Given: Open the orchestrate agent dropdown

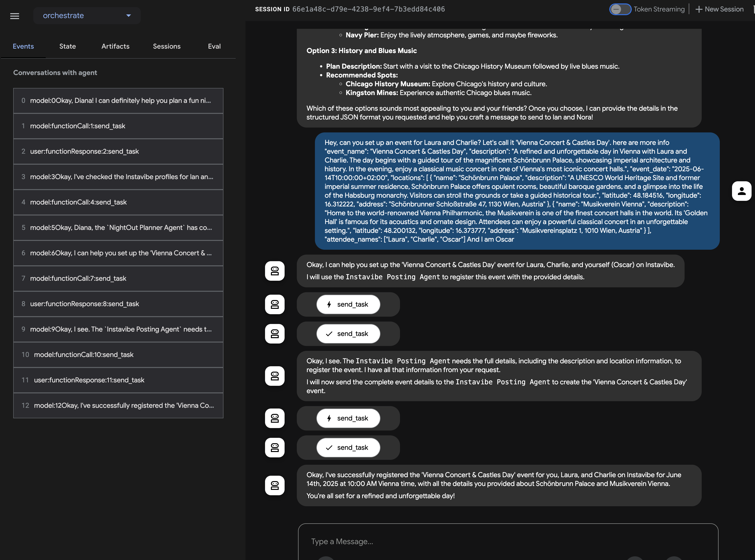Looking at the screenshot, I should (x=87, y=16).
